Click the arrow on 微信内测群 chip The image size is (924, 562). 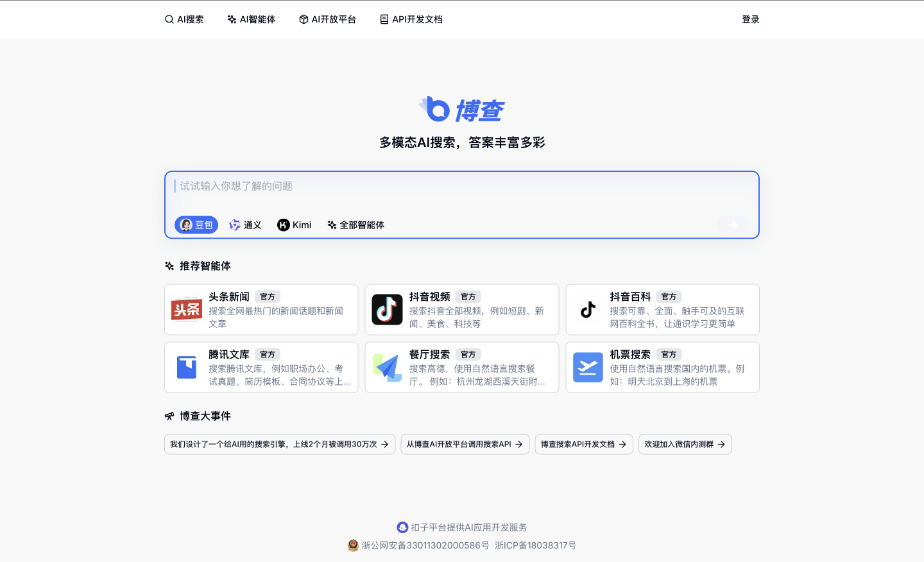tap(721, 444)
